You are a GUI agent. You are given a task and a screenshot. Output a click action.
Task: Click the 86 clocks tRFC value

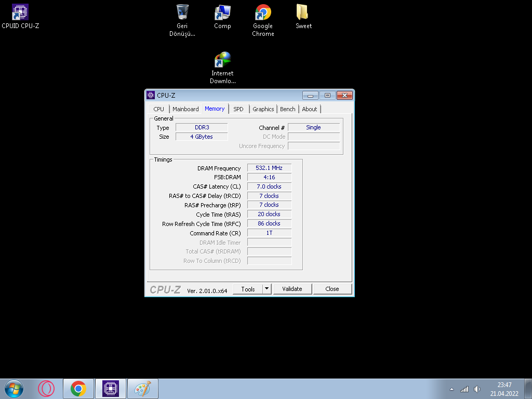coord(270,223)
